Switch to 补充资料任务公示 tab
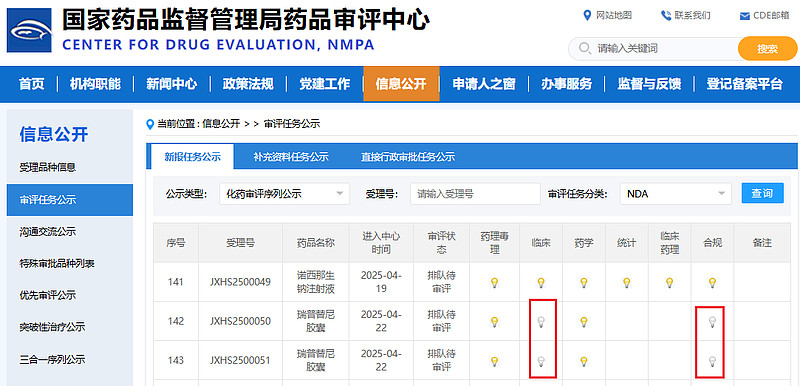 (x=291, y=157)
